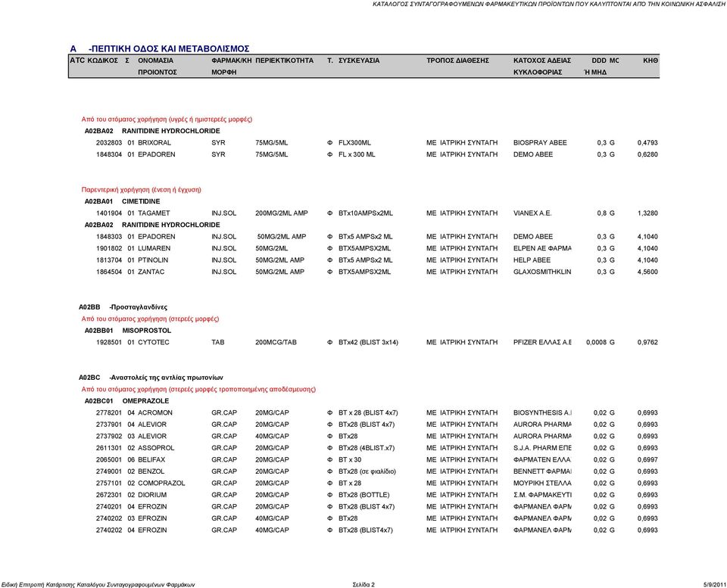Click the HELP ABEE license holder
Viewport: 727px width, 588px height.
[532, 260]
